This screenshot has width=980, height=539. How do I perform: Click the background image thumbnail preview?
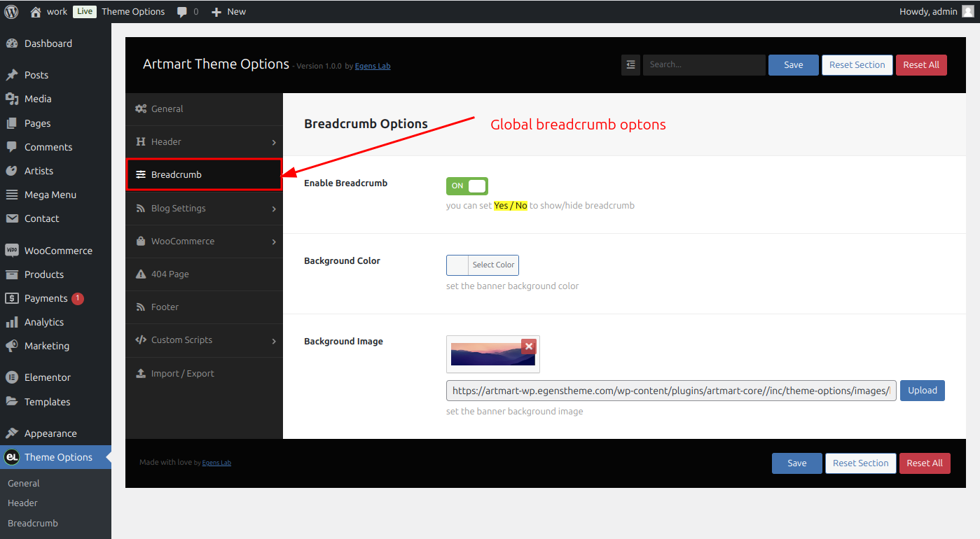493,354
